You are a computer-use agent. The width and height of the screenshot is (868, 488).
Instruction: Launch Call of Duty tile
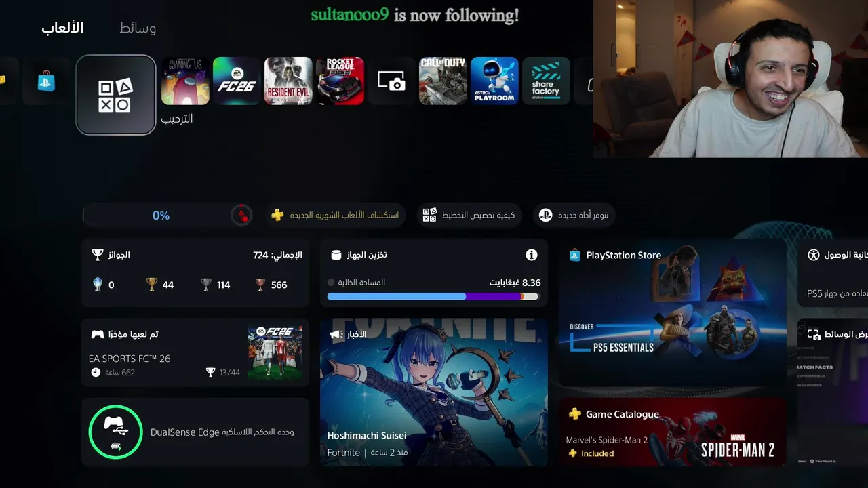point(443,81)
